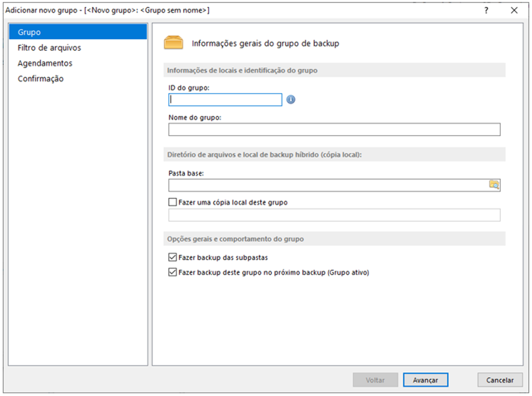Open the folder browse icon in Pasta base
The width and height of the screenshot is (532, 396).
tap(494, 185)
